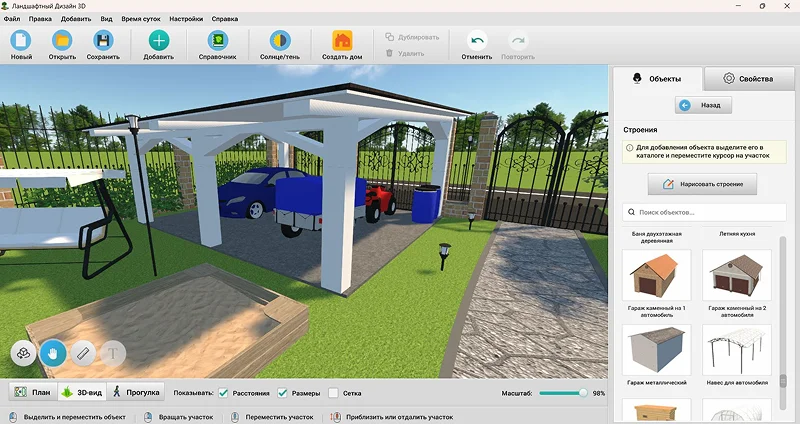800x424 pixels.
Task: Click the magnifier icon in search field
Action: 631,212
